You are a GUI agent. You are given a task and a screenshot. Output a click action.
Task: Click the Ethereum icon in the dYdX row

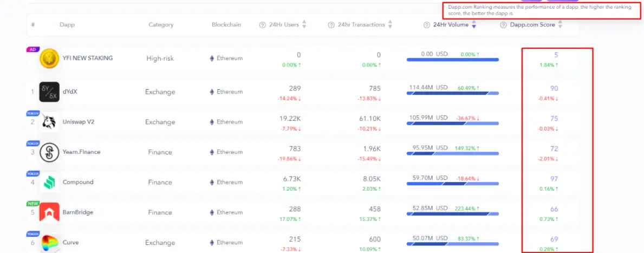[x=212, y=92]
